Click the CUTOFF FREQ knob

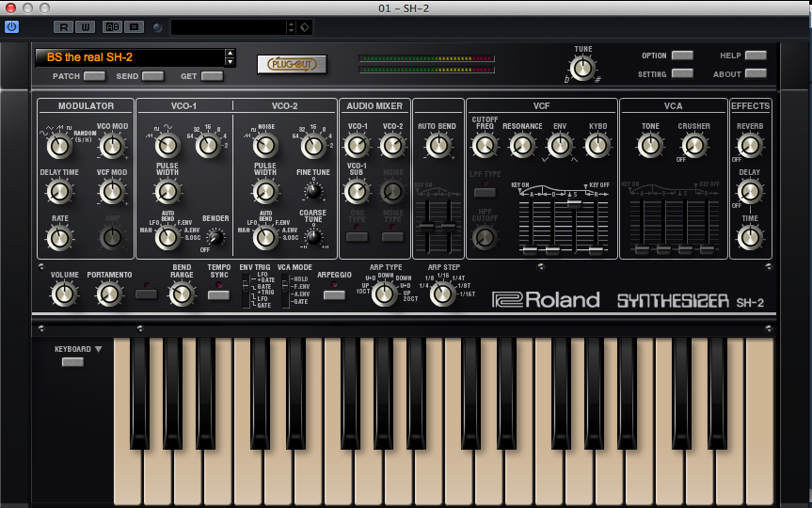(485, 147)
